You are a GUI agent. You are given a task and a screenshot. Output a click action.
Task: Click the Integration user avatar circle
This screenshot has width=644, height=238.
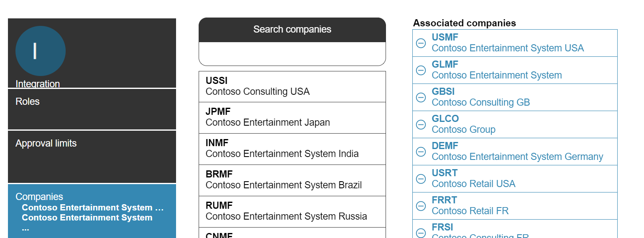pyautogui.click(x=41, y=51)
